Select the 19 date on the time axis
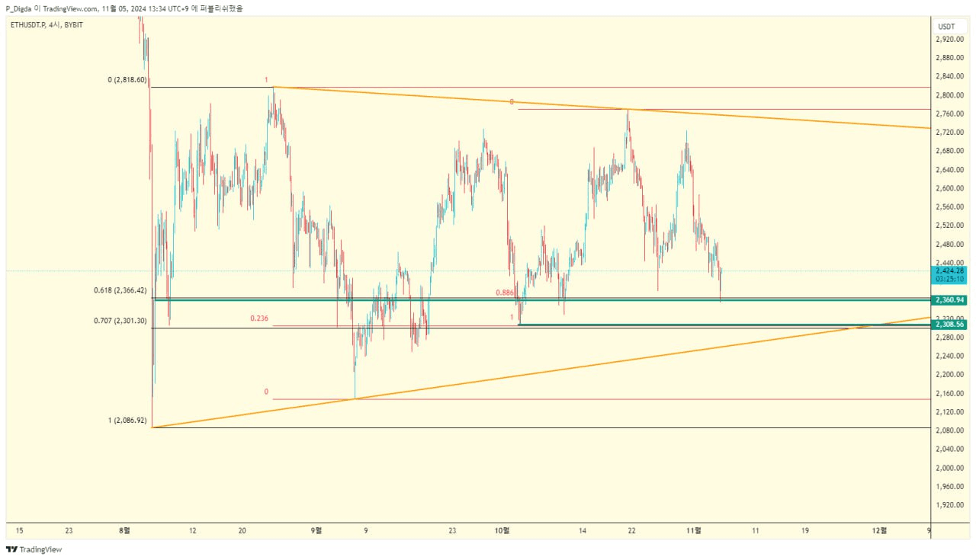976x560 pixels. (x=804, y=531)
